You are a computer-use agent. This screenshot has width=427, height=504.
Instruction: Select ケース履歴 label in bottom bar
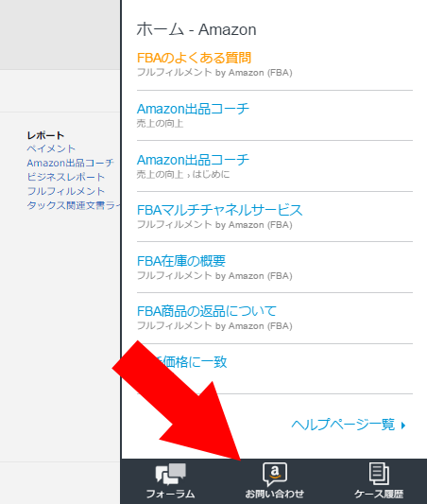click(379, 494)
